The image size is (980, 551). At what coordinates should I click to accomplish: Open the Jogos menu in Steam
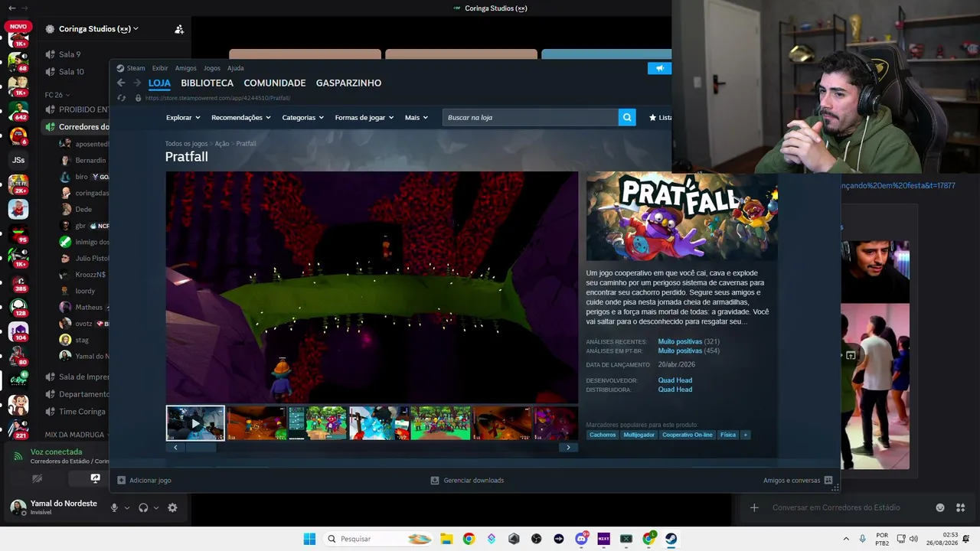pos(212,68)
